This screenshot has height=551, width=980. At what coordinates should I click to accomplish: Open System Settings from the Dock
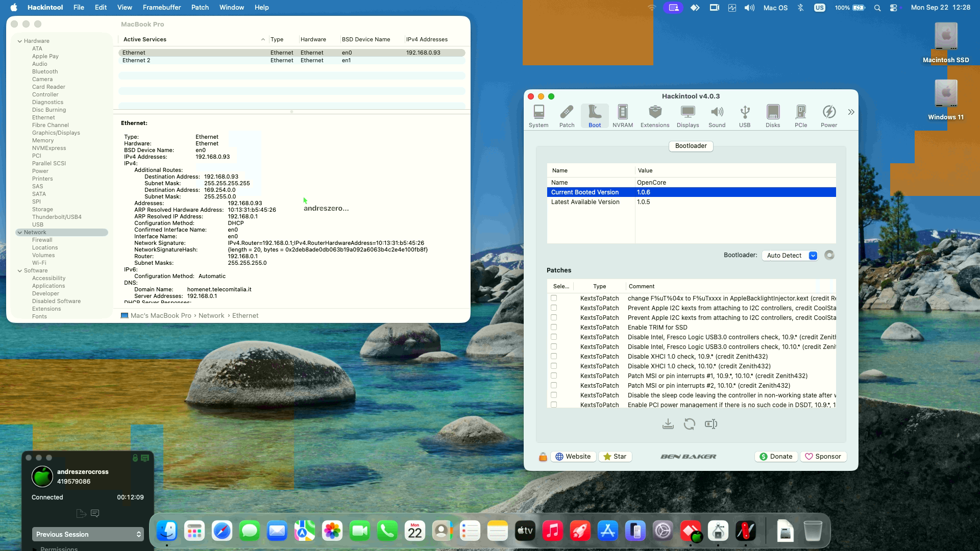pos(663,531)
